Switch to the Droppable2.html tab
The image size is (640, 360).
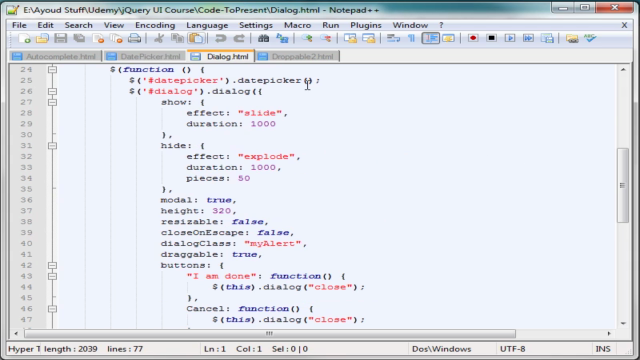tap(298, 57)
